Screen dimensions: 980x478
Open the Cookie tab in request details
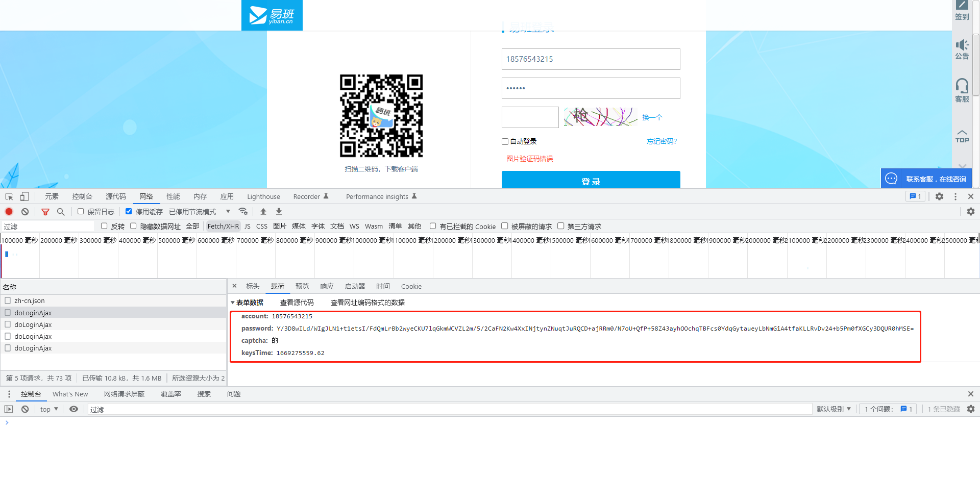click(x=411, y=286)
